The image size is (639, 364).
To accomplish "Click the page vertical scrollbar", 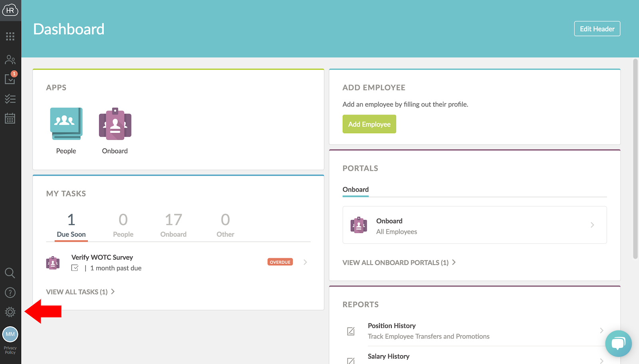I will click(x=635, y=159).
